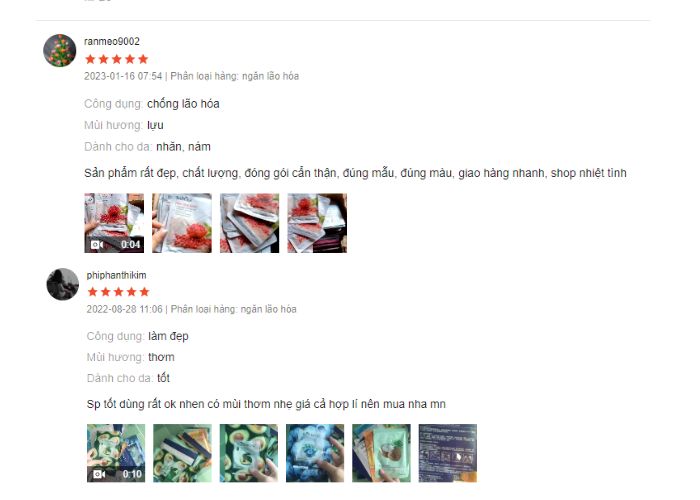Play ranmeo9002's 0:04 review video
This screenshot has height=500, width=700.
click(114, 223)
